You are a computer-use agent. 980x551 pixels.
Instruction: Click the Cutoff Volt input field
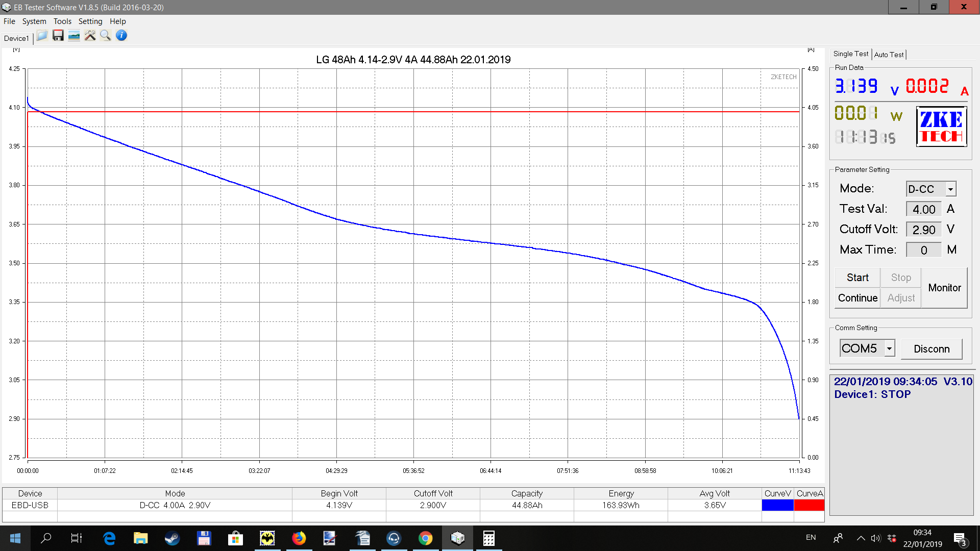tap(923, 230)
